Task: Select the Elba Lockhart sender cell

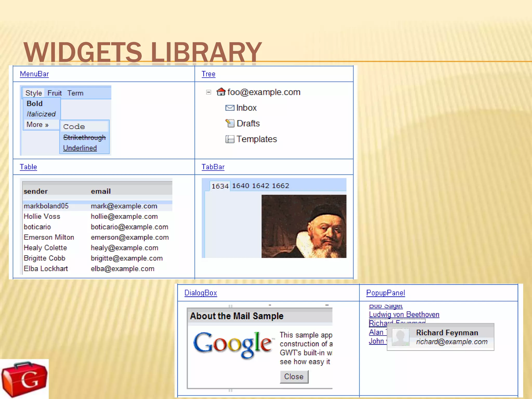Action: [46, 269]
